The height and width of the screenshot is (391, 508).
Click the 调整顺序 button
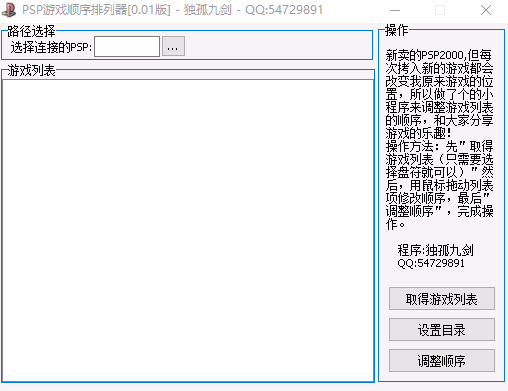pos(442,361)
